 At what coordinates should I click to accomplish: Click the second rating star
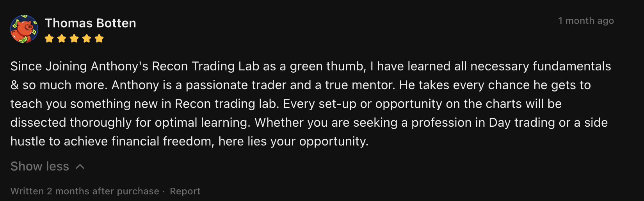point(62,38)
